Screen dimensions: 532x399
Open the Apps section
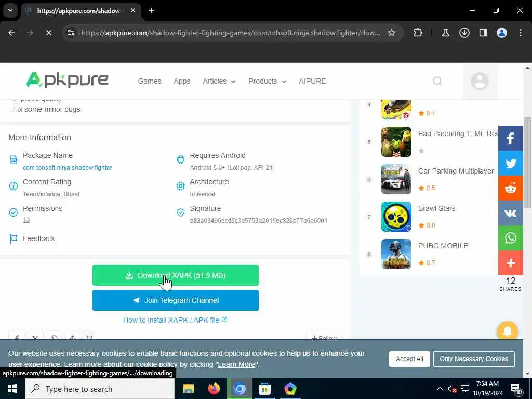pyautogui.click(x=182, y=81)
